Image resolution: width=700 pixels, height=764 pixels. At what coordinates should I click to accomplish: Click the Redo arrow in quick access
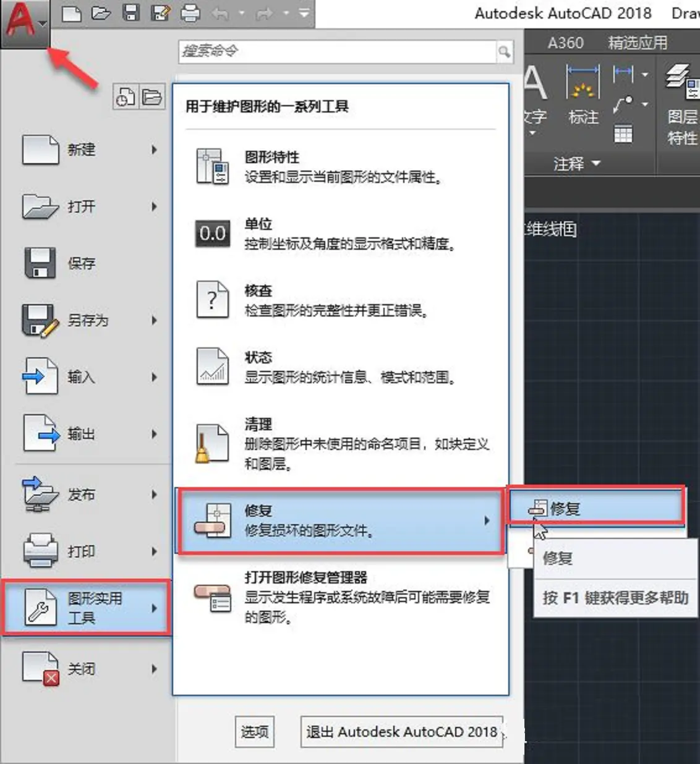point(265,14)
